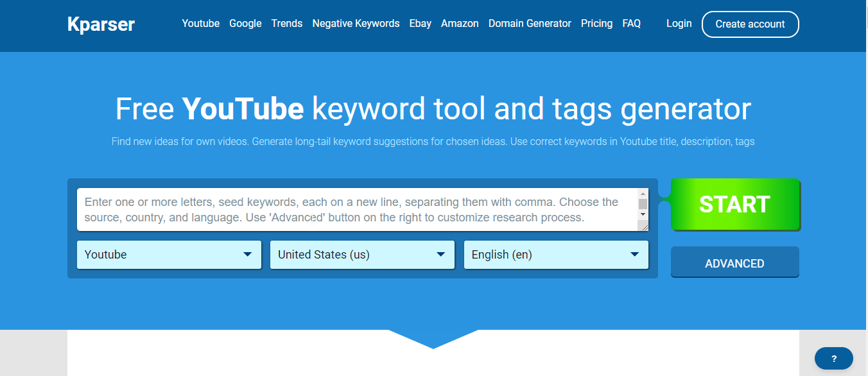Open the Amazon keyword tool
868x376 pixels.
460,24
